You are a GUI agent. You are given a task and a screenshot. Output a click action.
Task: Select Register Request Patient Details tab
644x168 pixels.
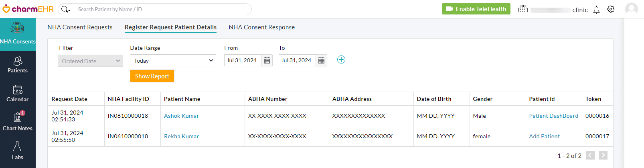click(x=171, y=27)
